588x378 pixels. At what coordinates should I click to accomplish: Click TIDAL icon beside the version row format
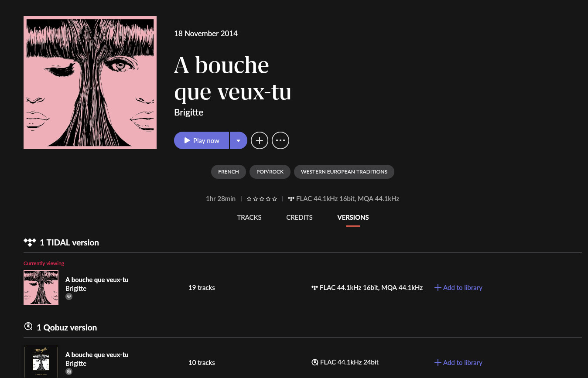pos(315,288)
